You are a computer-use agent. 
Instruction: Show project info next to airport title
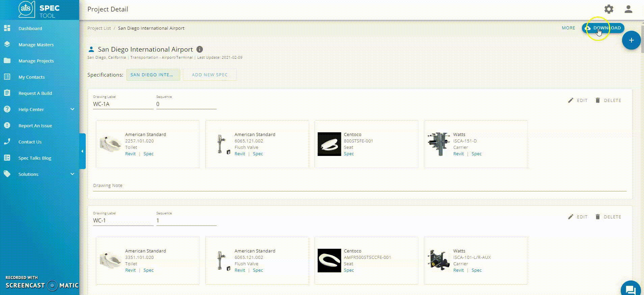[200, 49]
